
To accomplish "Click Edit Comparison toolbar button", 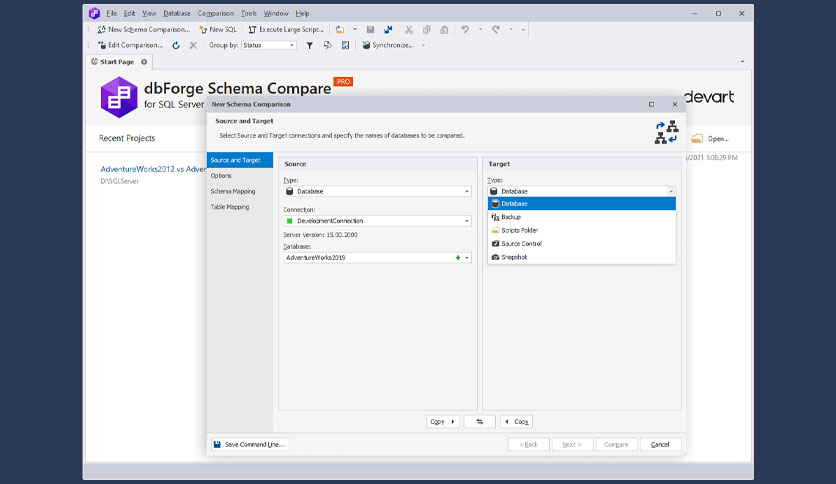I will pyautogui.click(x=130, y=45).
